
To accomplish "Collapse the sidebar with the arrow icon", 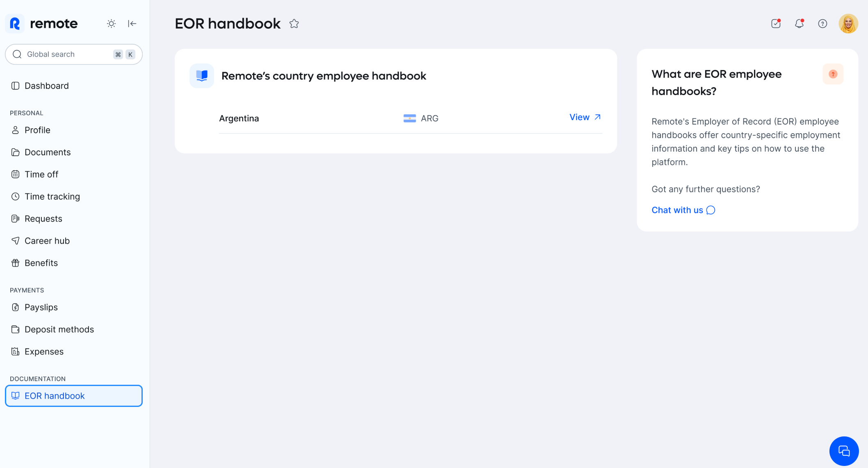I will 132,23.
